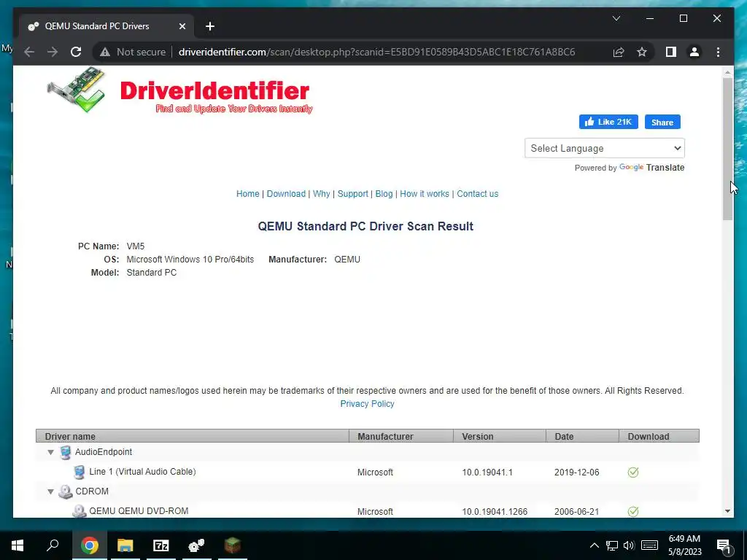This screenshot has height=560, width=747.
Task: Open the Why link
Action: pos(322,194)
